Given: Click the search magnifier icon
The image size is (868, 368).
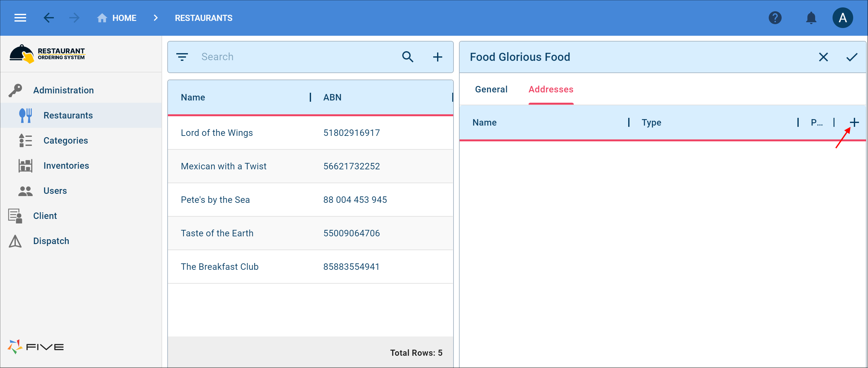Looking at the screenshot, I should pos(408,57).
